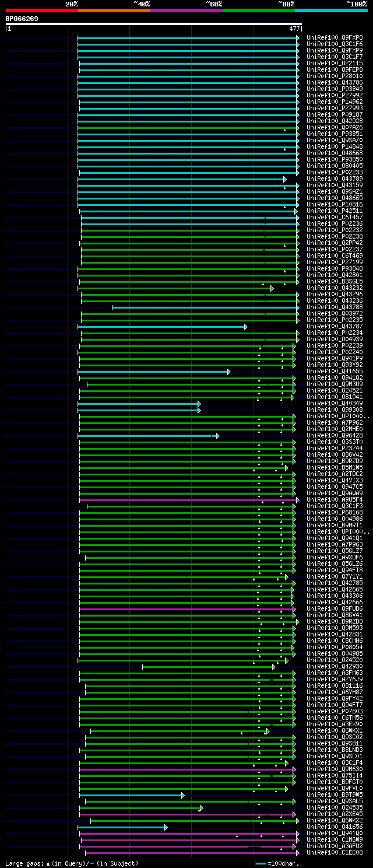Select the UniRef100_C1EC08 label
373x868 pixels.
(x=335, y=853)
